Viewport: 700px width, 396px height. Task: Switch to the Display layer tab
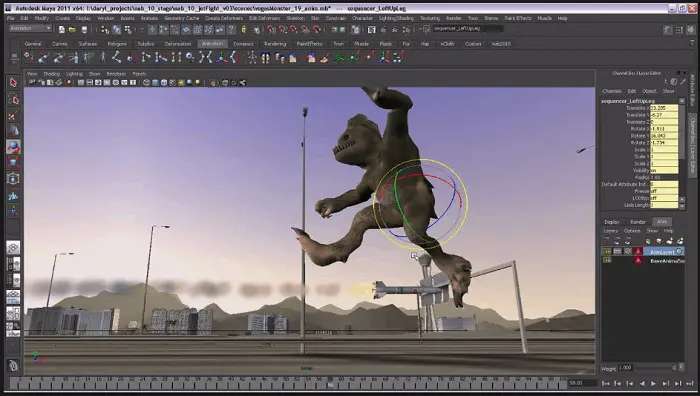point(612,222)
